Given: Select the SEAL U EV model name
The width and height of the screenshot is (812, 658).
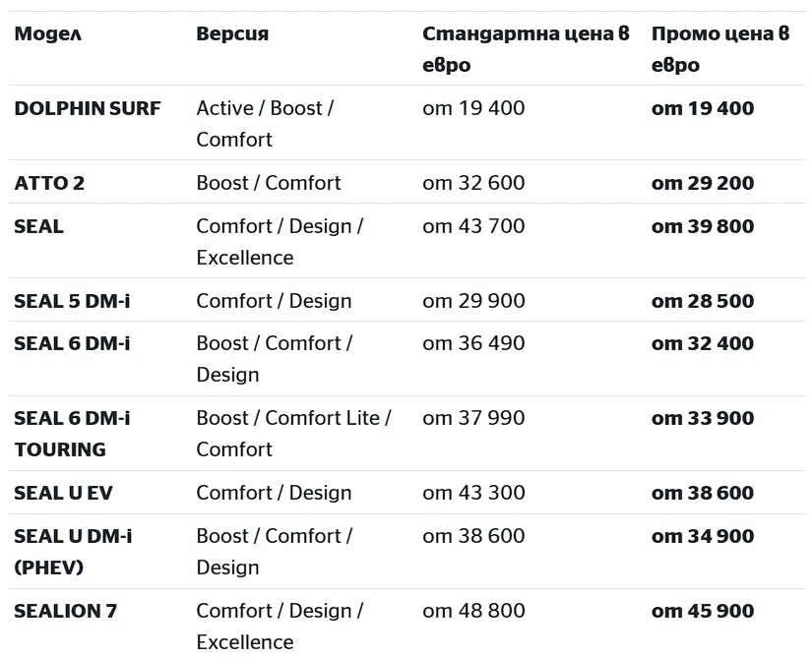Looking at the screenshot, I should click(63, 493).
